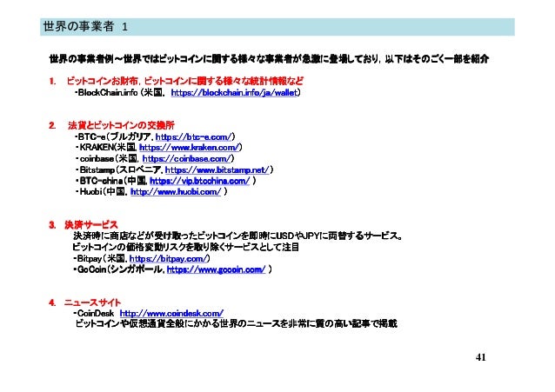Click the line ビットコインや仮想通貨全般にかかる
555x392 pixels.
pyautogui.click(x=237, y=323)
